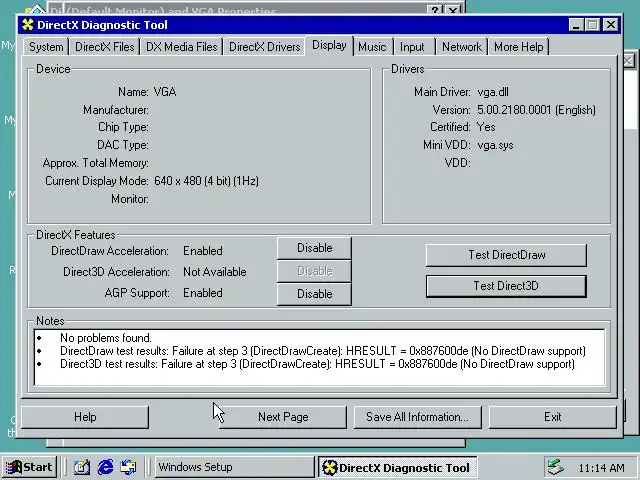640x480 pixels.
Task: Launch Internet Explorer from quick launch
Action: [x=105, y=467]
